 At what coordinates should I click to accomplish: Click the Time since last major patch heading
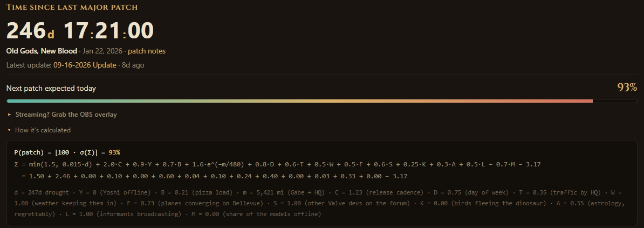[x=72, y=7]
